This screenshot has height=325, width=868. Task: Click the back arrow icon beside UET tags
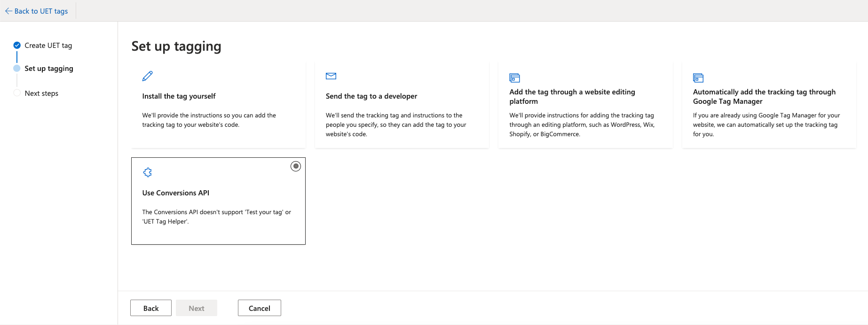(x=8, y=11)
